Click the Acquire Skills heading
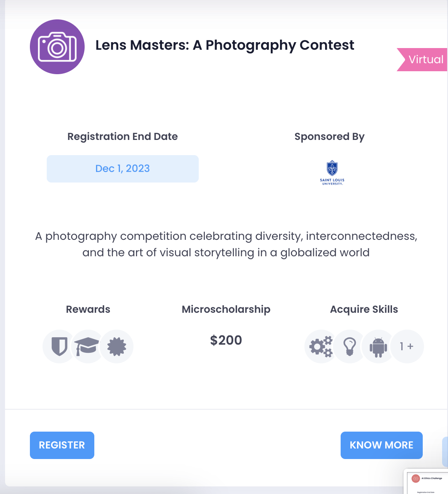 tap(364, 309)
